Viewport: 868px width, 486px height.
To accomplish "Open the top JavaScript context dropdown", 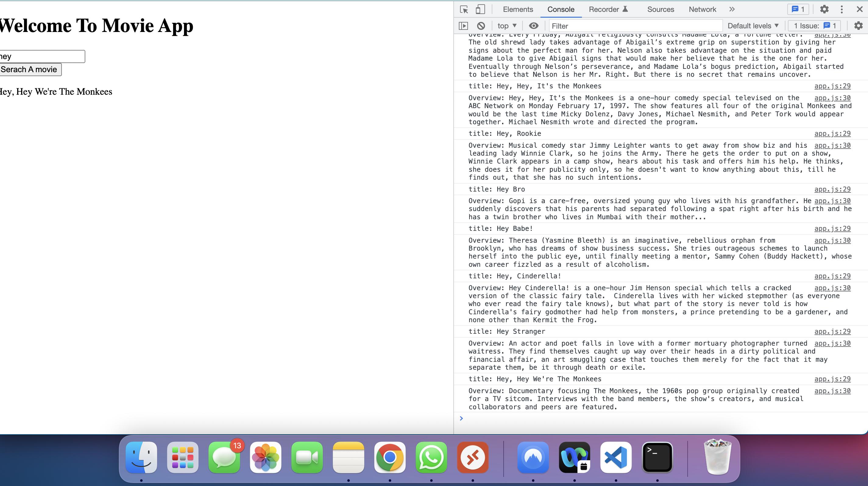I will click(507, 26).
